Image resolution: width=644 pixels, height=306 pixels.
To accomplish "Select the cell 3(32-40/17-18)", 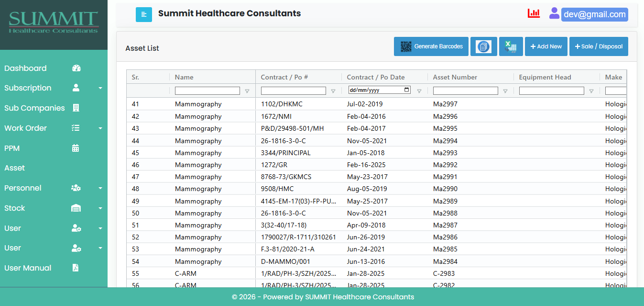I will (284, 225).
